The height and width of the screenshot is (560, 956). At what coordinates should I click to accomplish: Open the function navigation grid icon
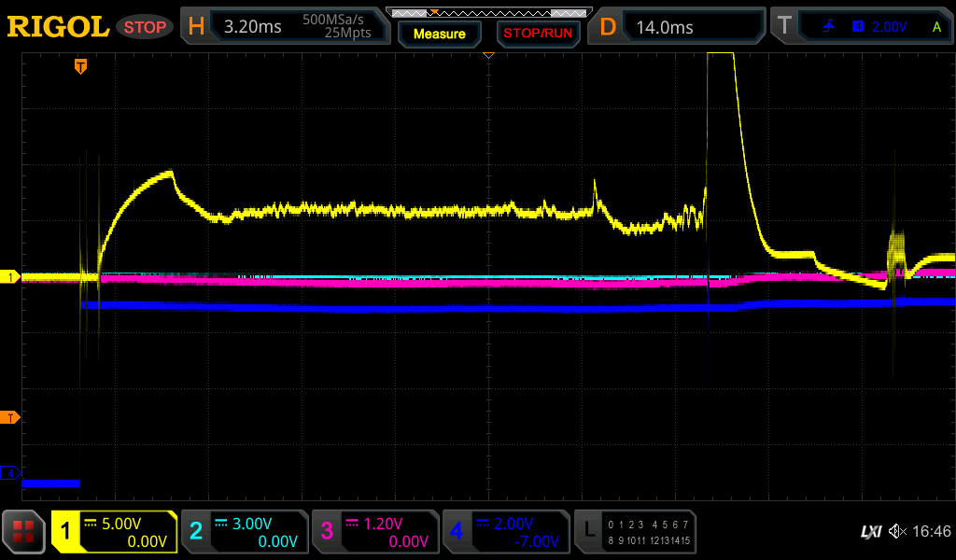pyautogui.click(x=24, y=532)
